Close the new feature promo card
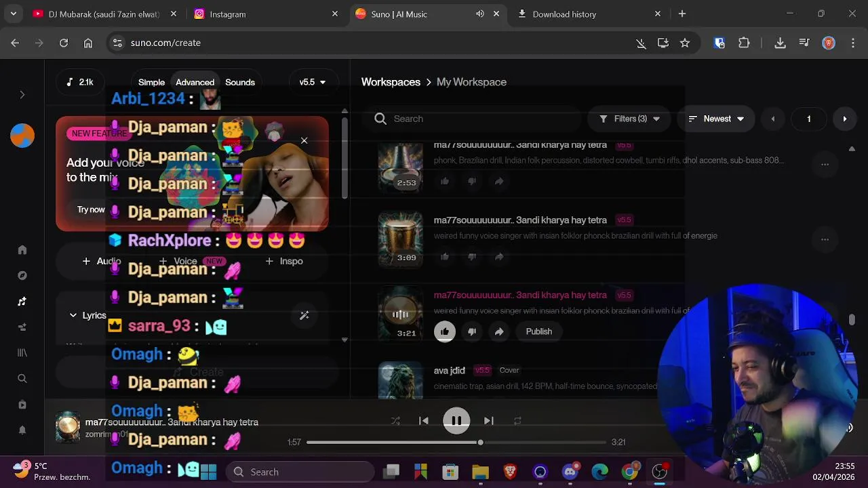 coord(304,140)
